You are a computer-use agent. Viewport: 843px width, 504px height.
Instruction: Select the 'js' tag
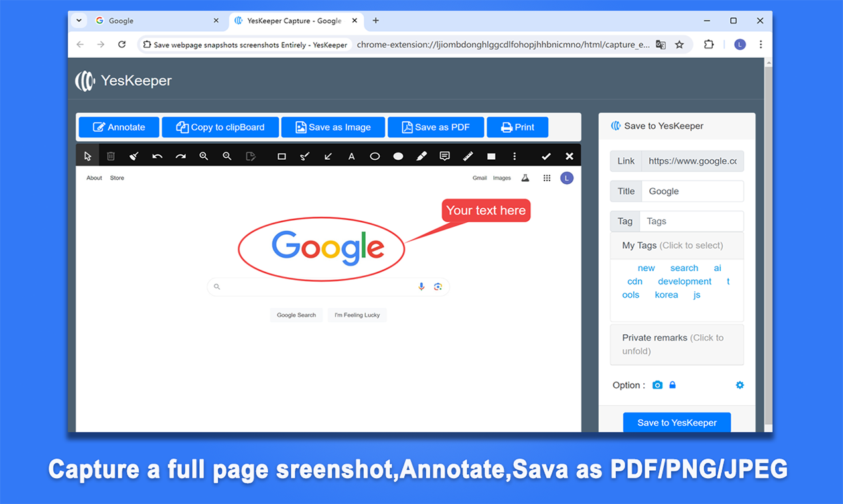(x=697, y=294)
